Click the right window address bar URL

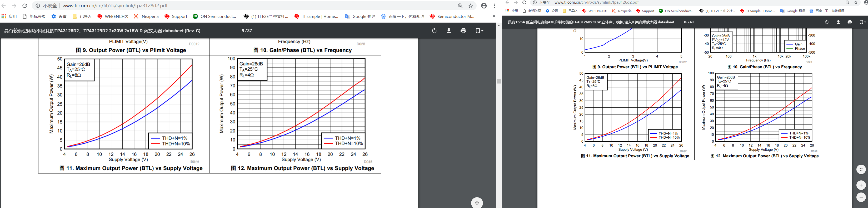tap(596, 2)
